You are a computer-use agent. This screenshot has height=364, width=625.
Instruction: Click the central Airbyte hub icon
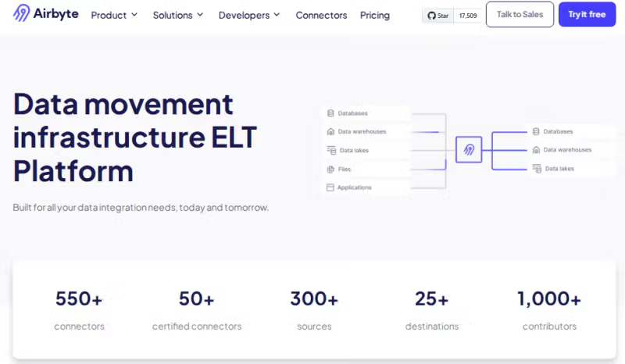click(x=469, y=149)
